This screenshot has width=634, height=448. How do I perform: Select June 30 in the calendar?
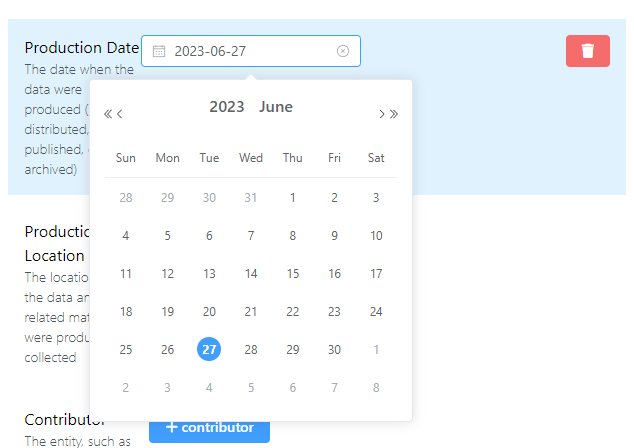click(334, 350)
